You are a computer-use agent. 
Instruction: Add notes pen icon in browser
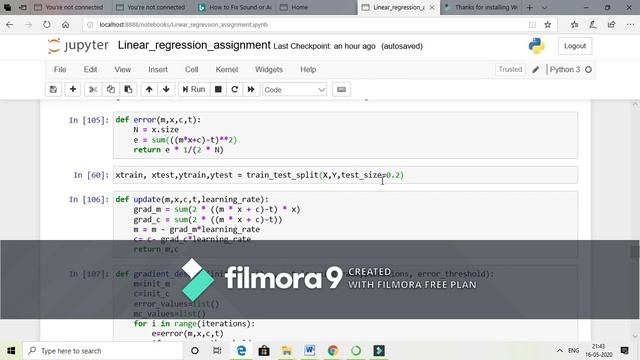coord(593,24)
